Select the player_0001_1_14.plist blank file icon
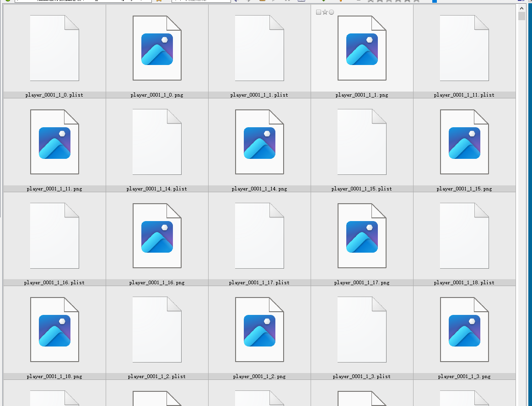The image size is (532, 406). (157, 142)
